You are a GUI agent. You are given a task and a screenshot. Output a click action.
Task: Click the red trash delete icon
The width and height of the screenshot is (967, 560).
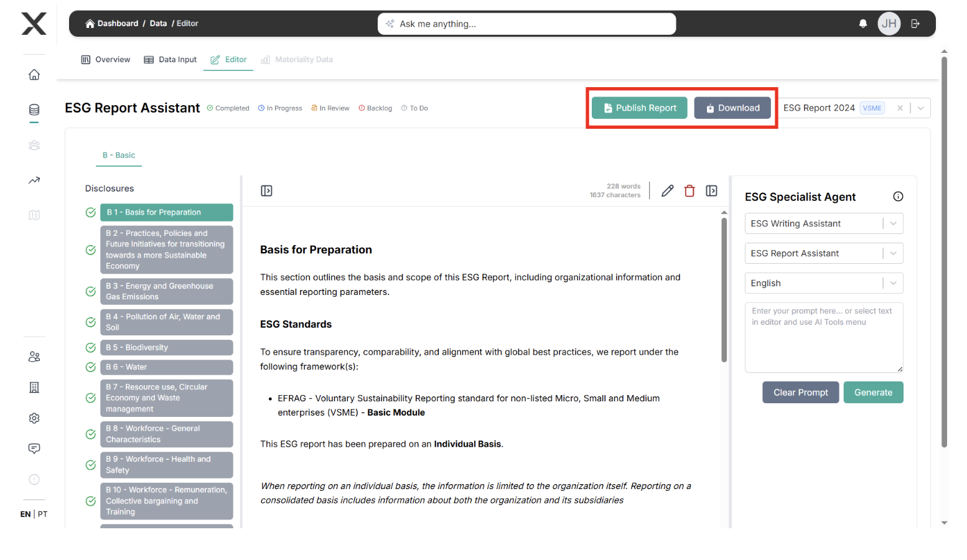pos(689,191)
